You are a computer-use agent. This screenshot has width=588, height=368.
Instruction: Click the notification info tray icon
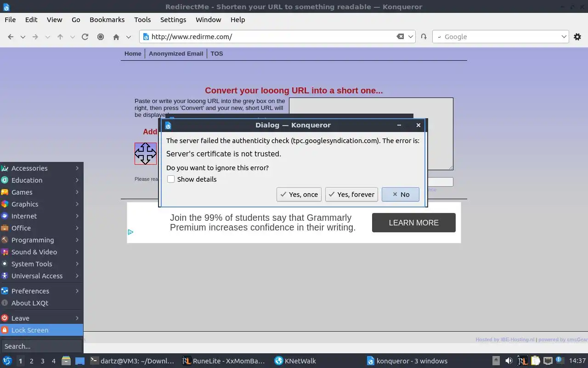(560, 361)
